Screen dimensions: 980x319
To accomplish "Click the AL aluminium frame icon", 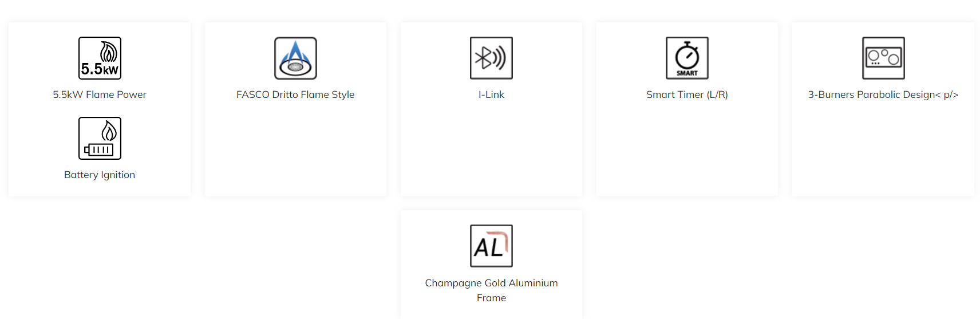I will tap(491, 246).
